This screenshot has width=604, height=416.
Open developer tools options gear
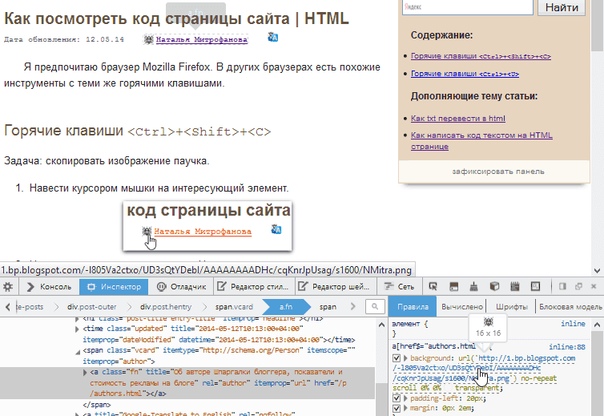coord(8,287)
